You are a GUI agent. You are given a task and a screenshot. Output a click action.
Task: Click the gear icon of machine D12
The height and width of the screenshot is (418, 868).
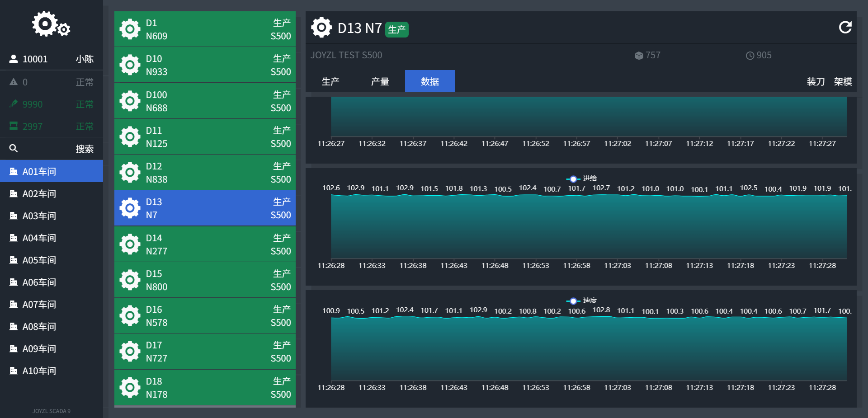coord(130,172)
